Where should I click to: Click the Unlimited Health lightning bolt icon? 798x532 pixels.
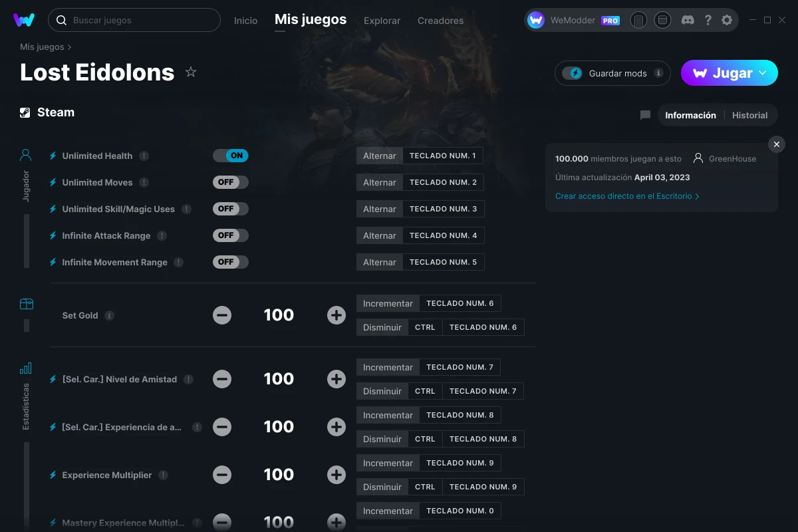52,155
